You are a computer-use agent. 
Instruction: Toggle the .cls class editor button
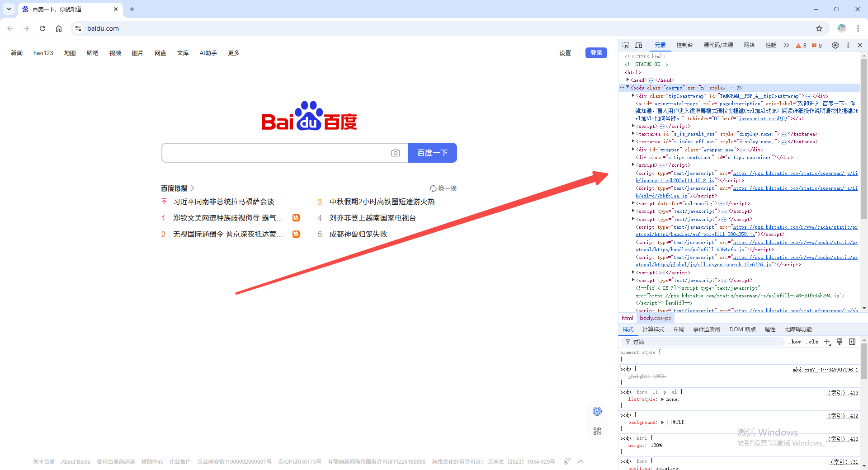pos(812,342)
